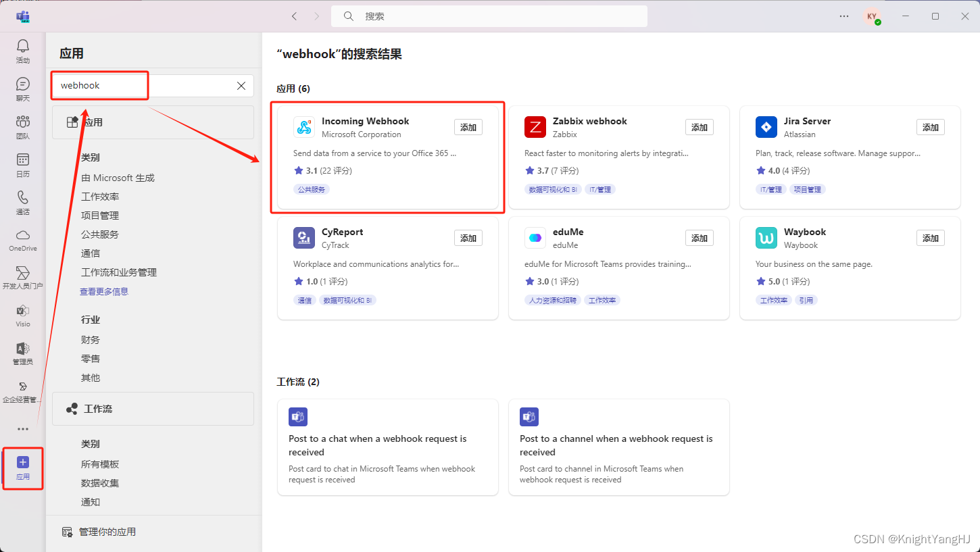
Task: Click the Incoming Webhook app icon
Action: [x=304, y=127]
